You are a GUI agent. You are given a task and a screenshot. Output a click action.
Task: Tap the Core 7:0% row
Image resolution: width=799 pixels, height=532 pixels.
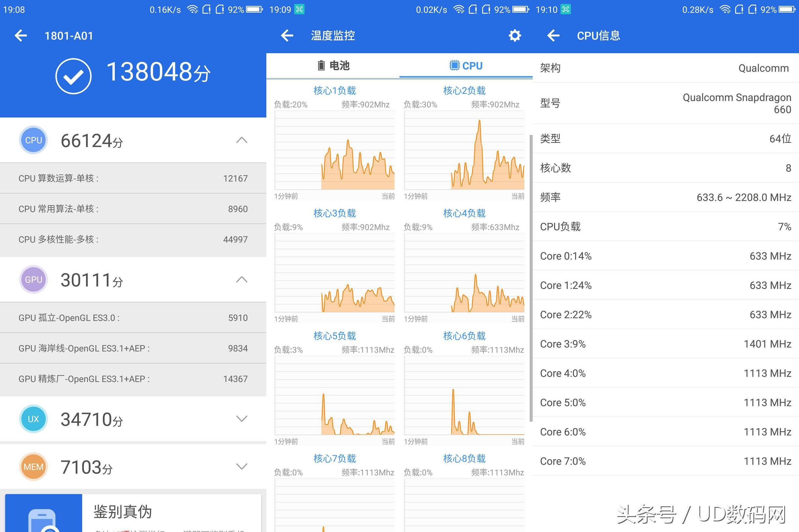[666, 461]
